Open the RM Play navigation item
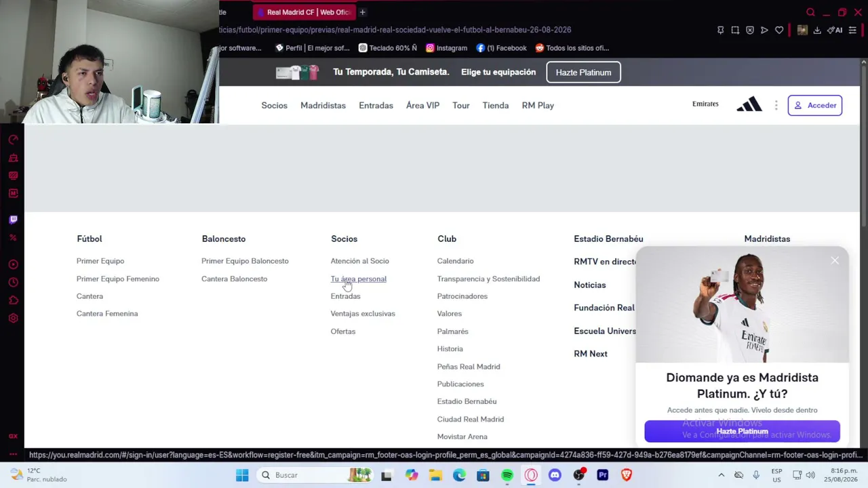This screenshot has width=868, height=488. [538, 105]
